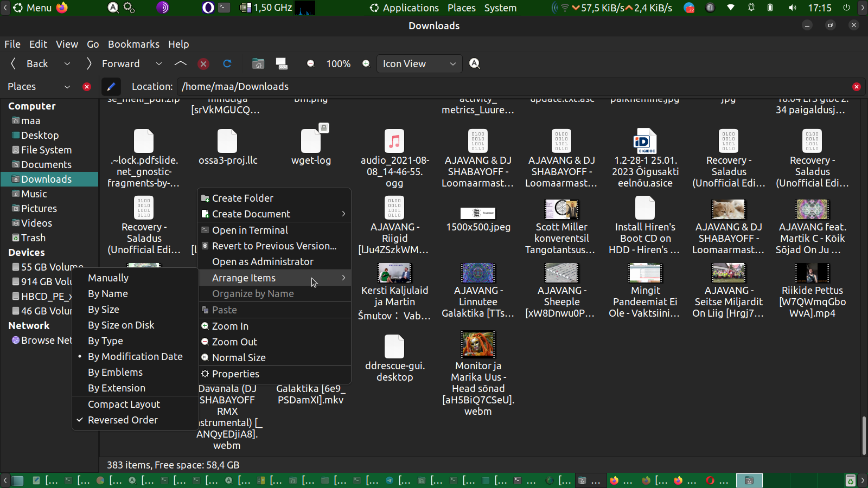Open the Home folder toolbar icon

pyautogui.click(x=258, y=64)
